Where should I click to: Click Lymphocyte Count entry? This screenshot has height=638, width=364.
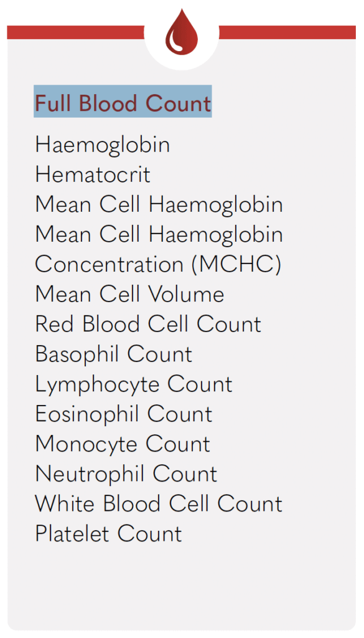[134, 384]
